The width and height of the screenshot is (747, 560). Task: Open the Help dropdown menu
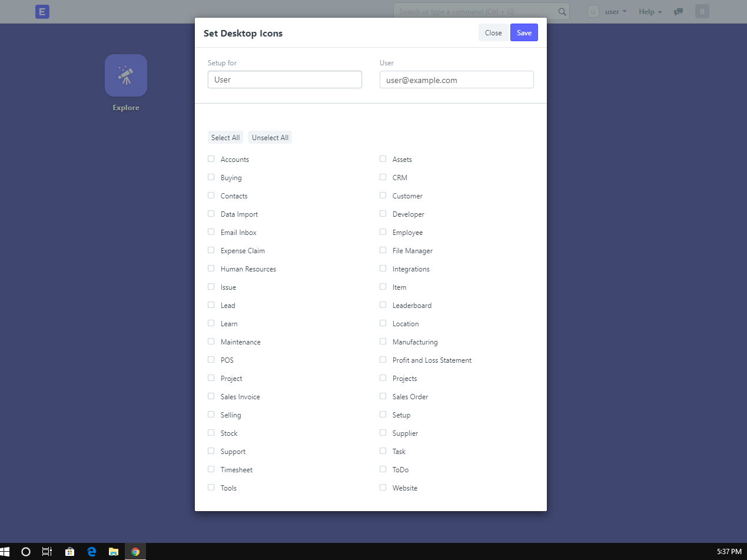pos(650,12)
